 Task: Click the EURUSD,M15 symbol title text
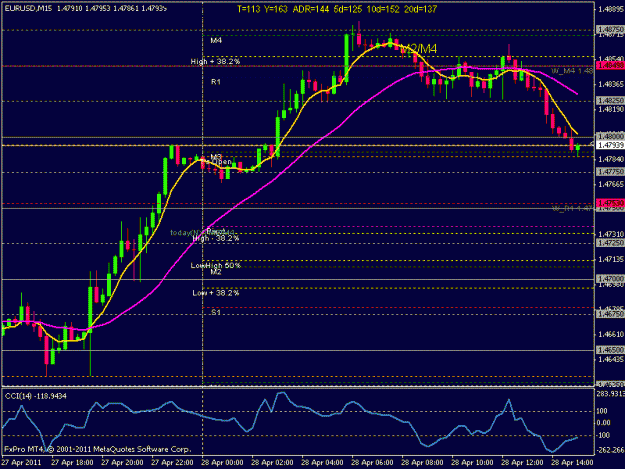[x=28, y=8]
